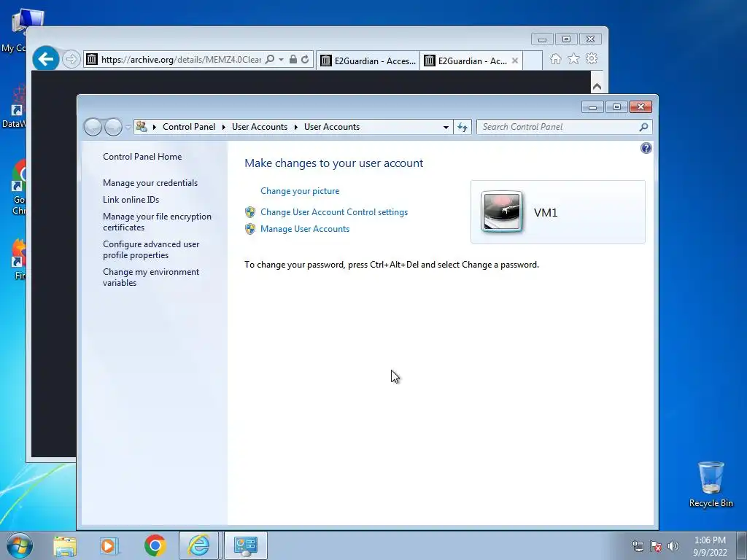Image resolution: width=747 pixels, height=560 pixels.
Task: Open Windows Media Player from taskbar
Action: pos(109,545)
